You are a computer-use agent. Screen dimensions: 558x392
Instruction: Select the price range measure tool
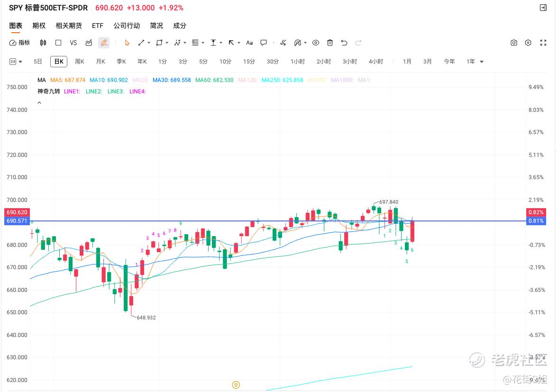(213, 43)
